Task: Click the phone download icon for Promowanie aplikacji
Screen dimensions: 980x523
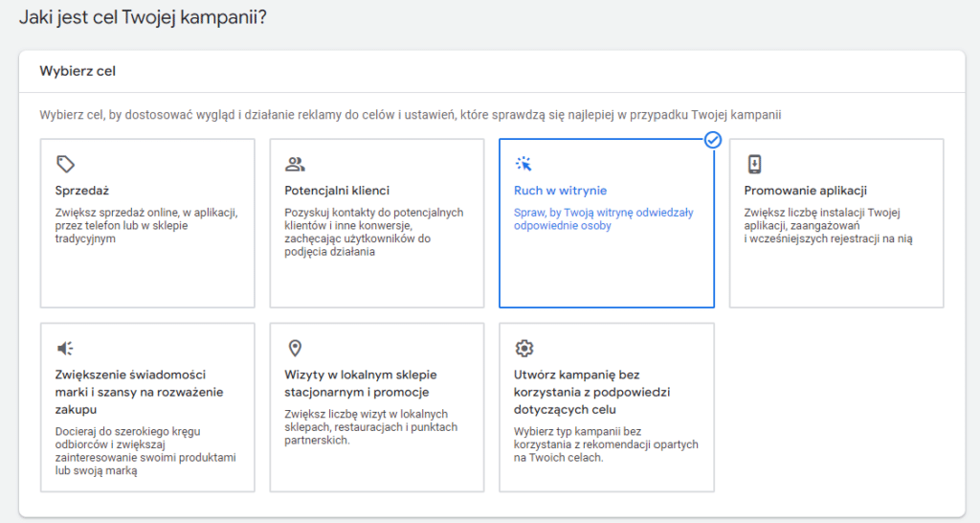Action: coord(754,164)
